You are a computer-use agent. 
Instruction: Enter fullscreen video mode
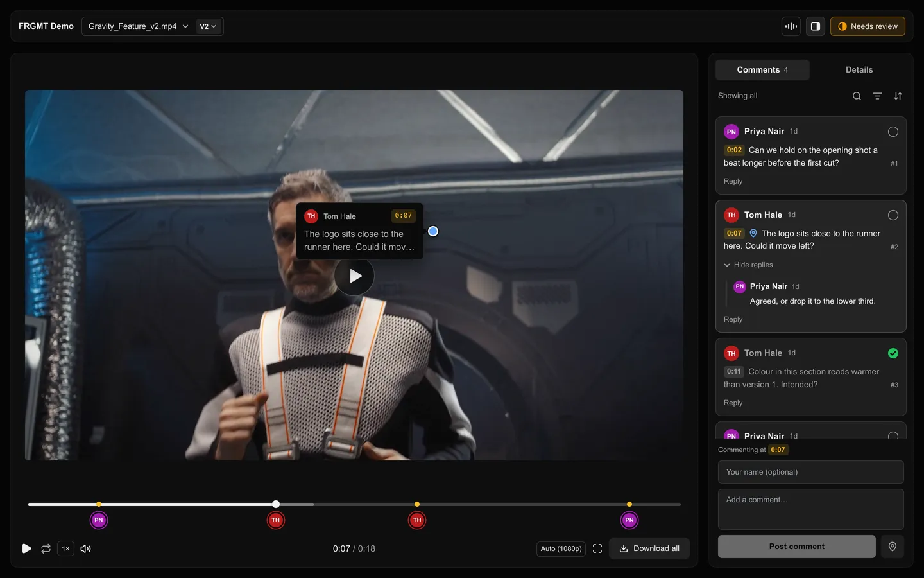click(x=597, y=548)
